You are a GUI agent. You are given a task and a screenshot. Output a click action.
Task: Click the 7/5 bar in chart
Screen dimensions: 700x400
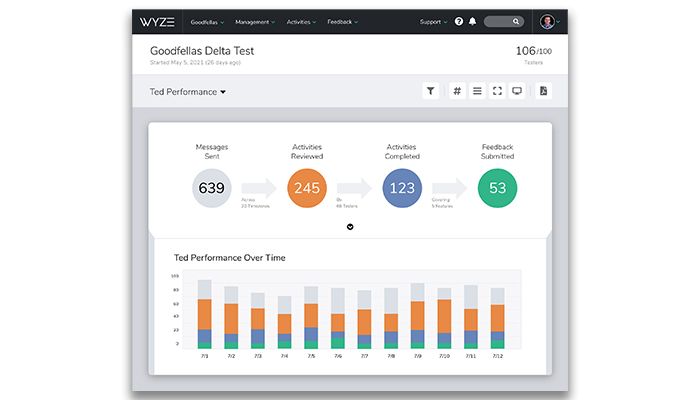pyautogui.click(x=311, y=317)
